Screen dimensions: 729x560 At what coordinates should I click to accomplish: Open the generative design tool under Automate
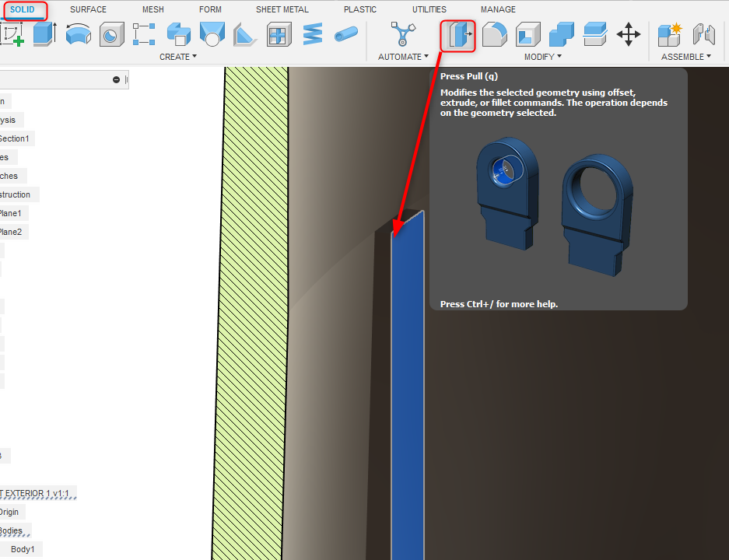(403, 34)
